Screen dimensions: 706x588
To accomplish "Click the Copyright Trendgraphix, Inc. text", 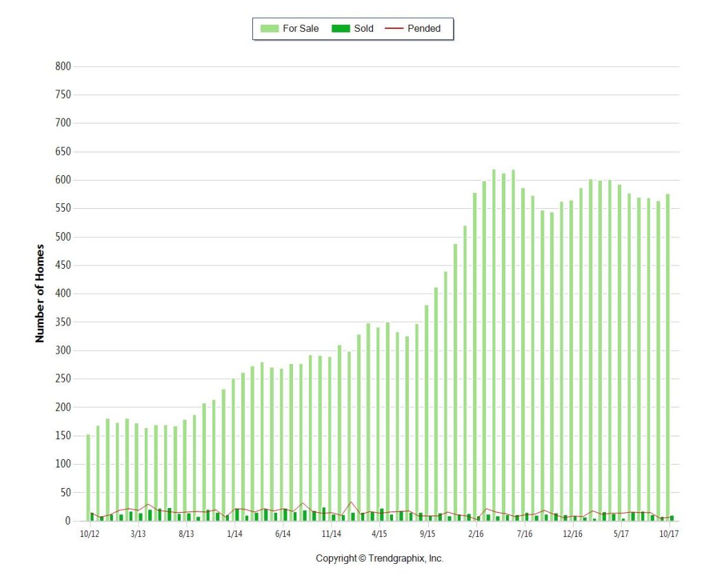I will click(380, 558).
